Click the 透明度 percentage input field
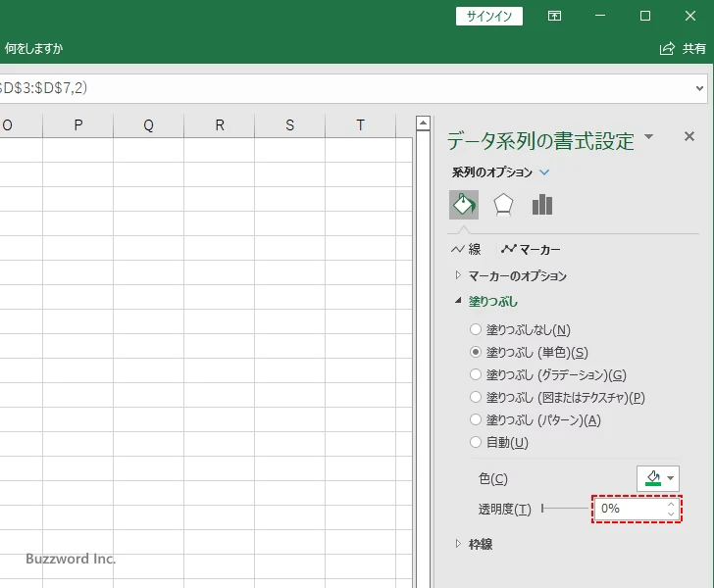 (630, 509)
